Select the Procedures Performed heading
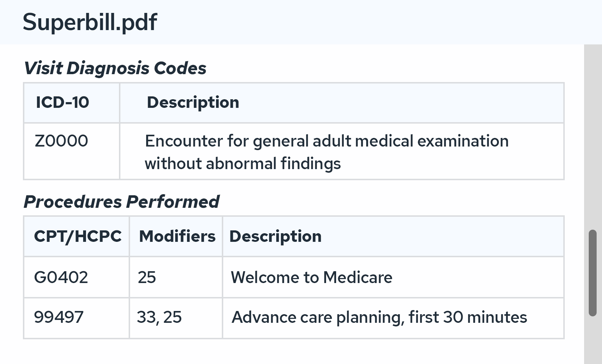602x364 pixels. pos(121,202)
